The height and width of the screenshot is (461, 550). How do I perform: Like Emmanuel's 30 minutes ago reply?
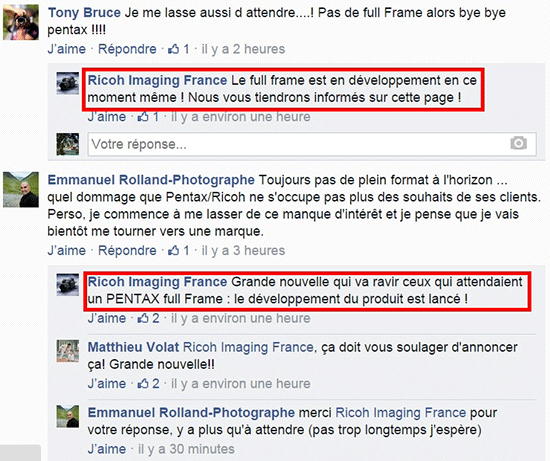click(107, 449)
